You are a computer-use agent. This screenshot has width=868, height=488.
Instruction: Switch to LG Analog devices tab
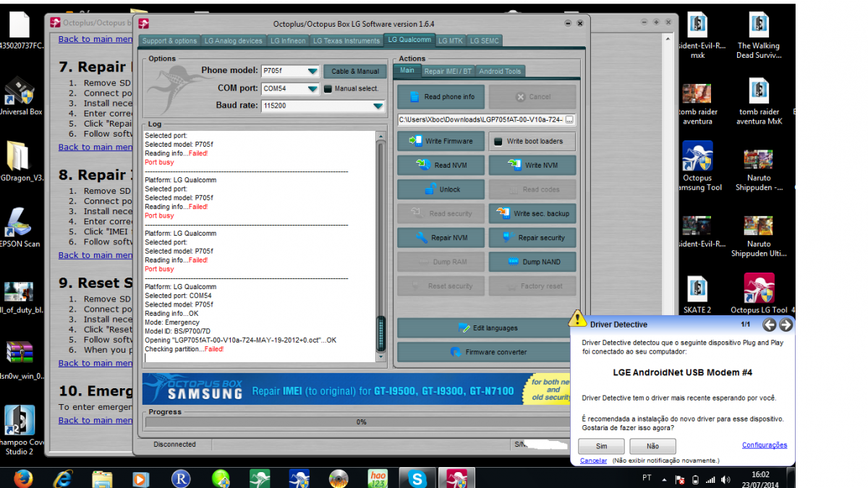pos(234,40)
